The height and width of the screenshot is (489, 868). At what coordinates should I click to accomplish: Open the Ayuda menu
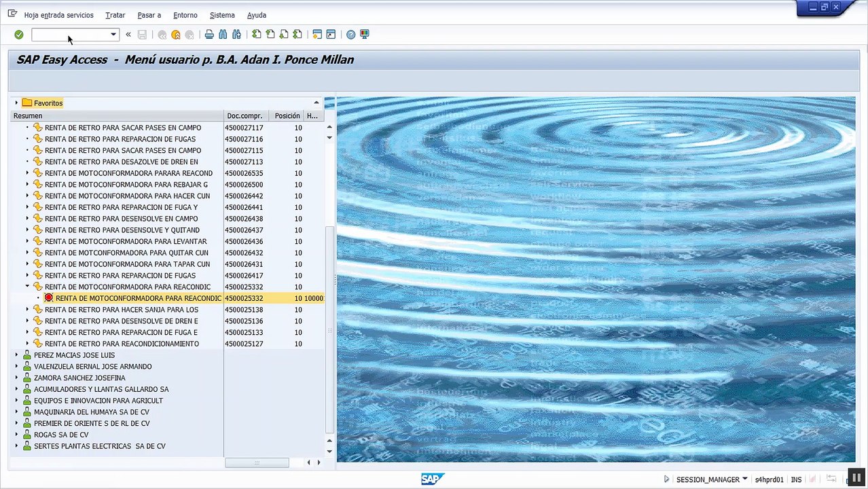click(257, 15)
